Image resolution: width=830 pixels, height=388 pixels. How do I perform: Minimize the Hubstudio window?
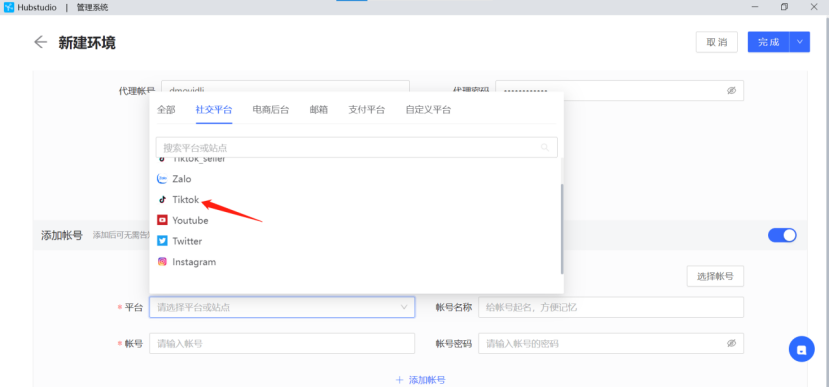(755, 7)
